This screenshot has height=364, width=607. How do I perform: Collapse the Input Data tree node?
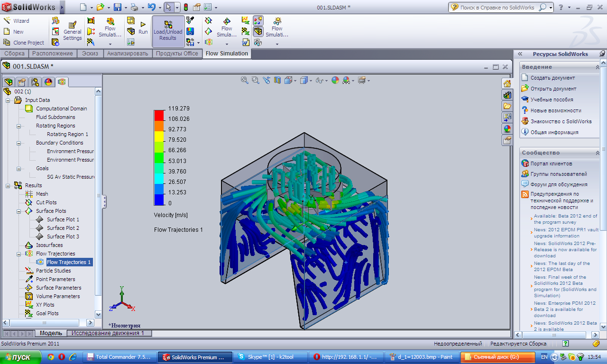[8, 100]
